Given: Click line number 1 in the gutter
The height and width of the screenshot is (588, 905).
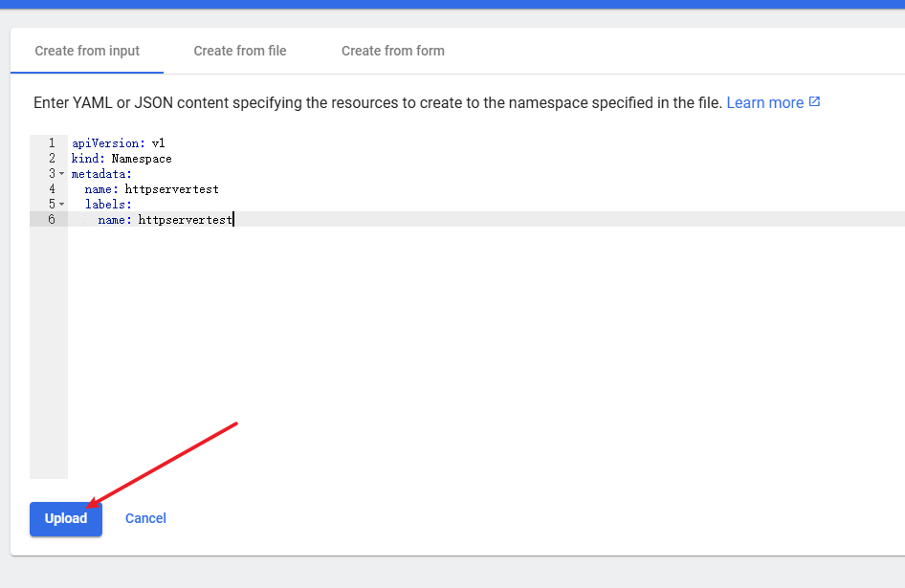Looking at the screenshot, I should click(51, 143).
